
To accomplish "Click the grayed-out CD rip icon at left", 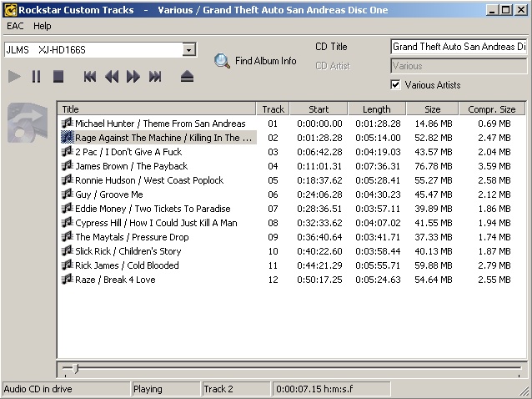I will pos(28,123).
